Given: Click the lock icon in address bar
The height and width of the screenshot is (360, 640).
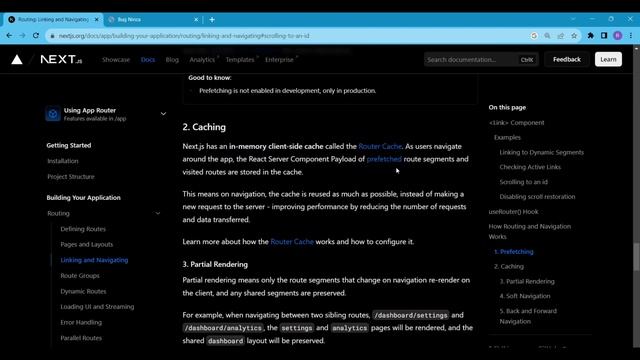Looking at the screenshot, I should point(52,36).
